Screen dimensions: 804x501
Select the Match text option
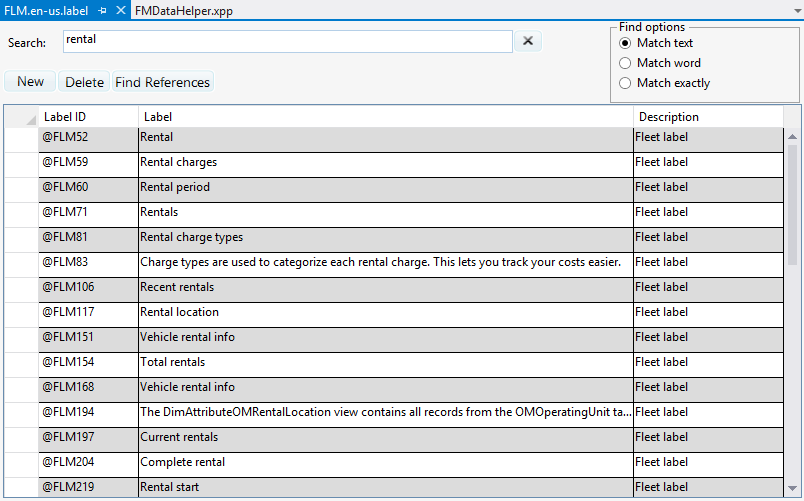coord(626,43)
